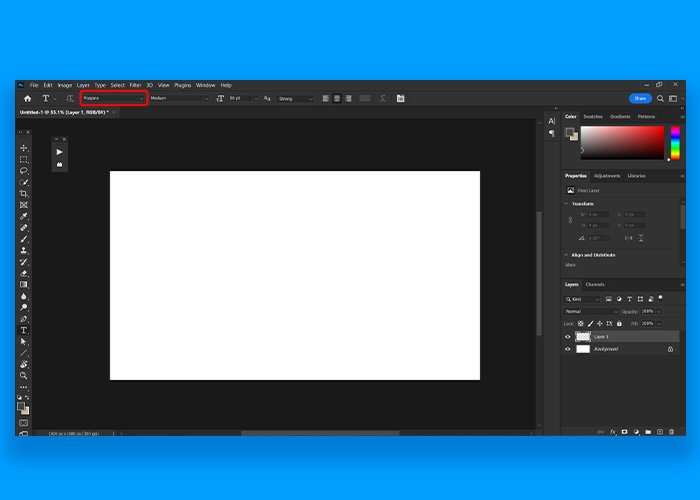700x500 pixels.
Task: Hide Layer 1 with its eye icon
Action: click(x=568, y=337)
